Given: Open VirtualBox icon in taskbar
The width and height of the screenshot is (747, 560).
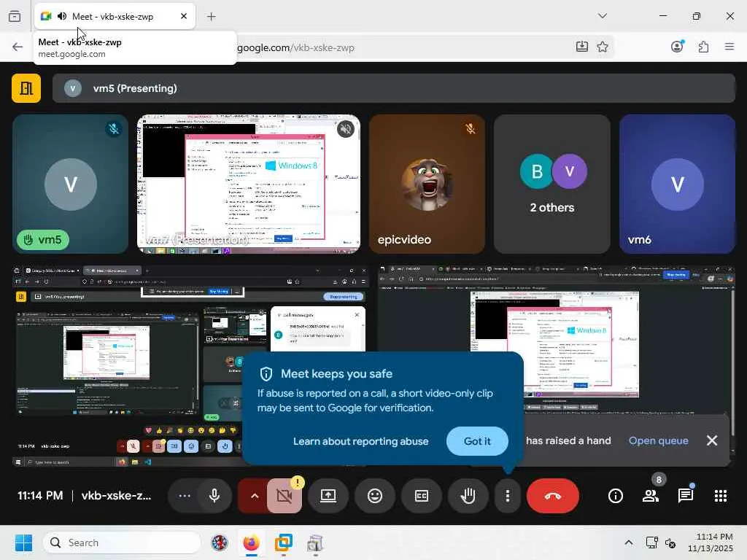Looking at the screenshot, I should click(284, 542).
